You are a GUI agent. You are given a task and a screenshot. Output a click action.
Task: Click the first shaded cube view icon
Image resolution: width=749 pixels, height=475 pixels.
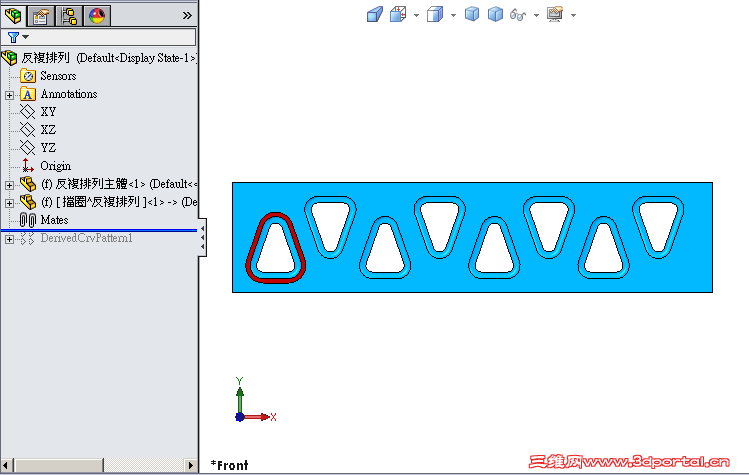pos(472,14)
